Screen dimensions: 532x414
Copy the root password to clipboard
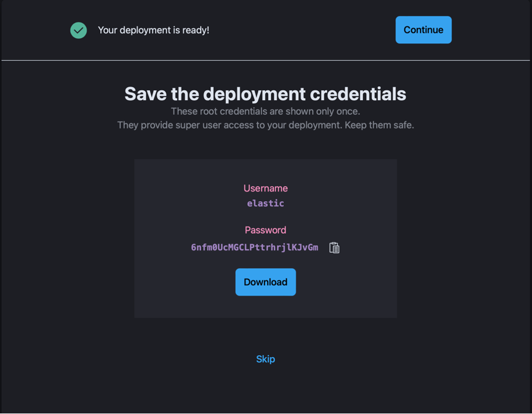(x=334, y=248)
